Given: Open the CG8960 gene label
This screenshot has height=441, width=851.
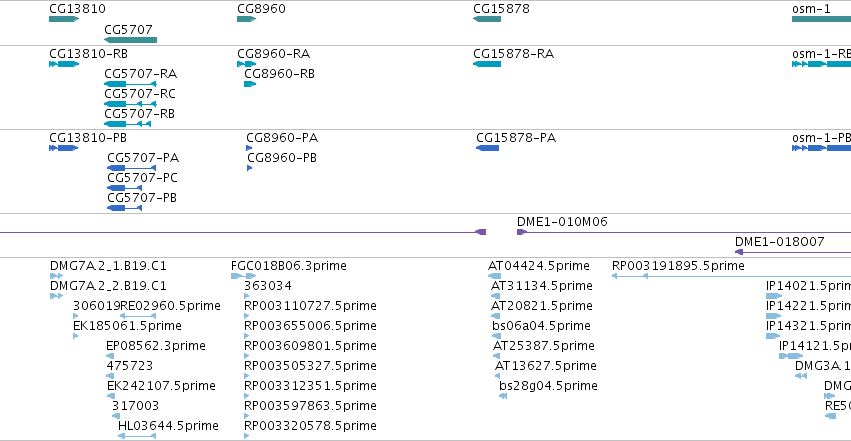Looking at the screenshot, I should [261, 8].
